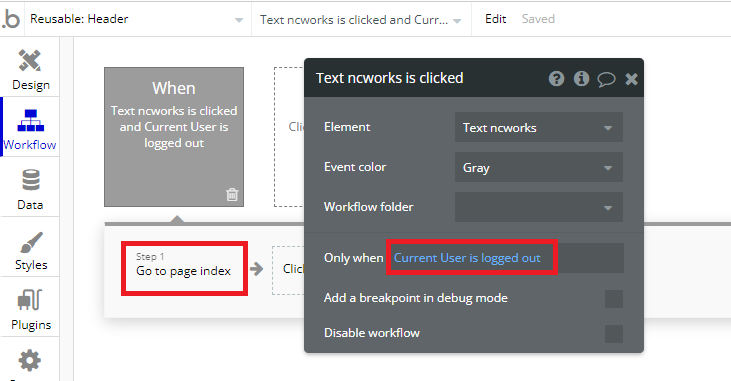Click the Saved status text
Image resolution: width=731 pixels, height=381 pixels.
538,19
